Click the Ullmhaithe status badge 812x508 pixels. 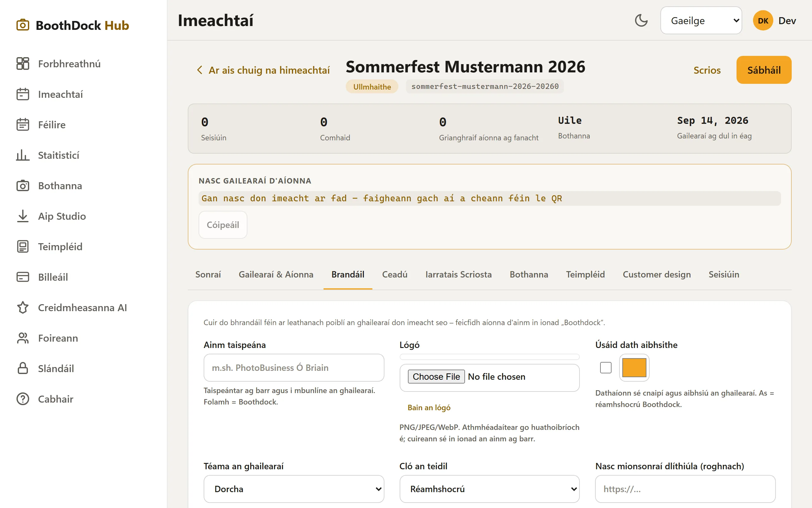(x=372, y=87)
